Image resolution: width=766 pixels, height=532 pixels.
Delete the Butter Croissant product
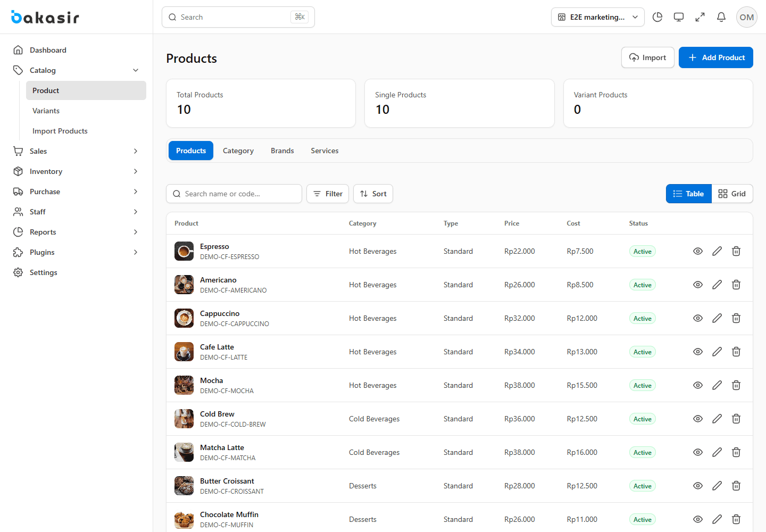(x=736, y=486)
